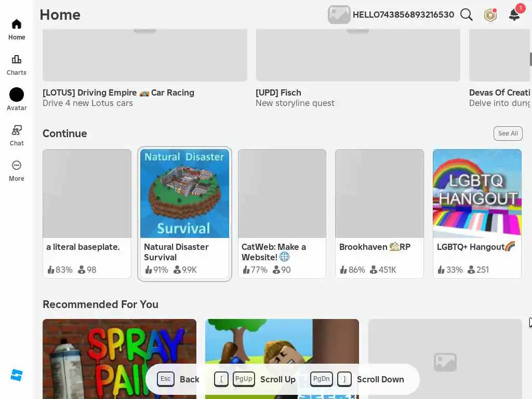This screenshot has width=532, height=399.
Task: Click the right bracket key hint
Action: tap(344, 379)
